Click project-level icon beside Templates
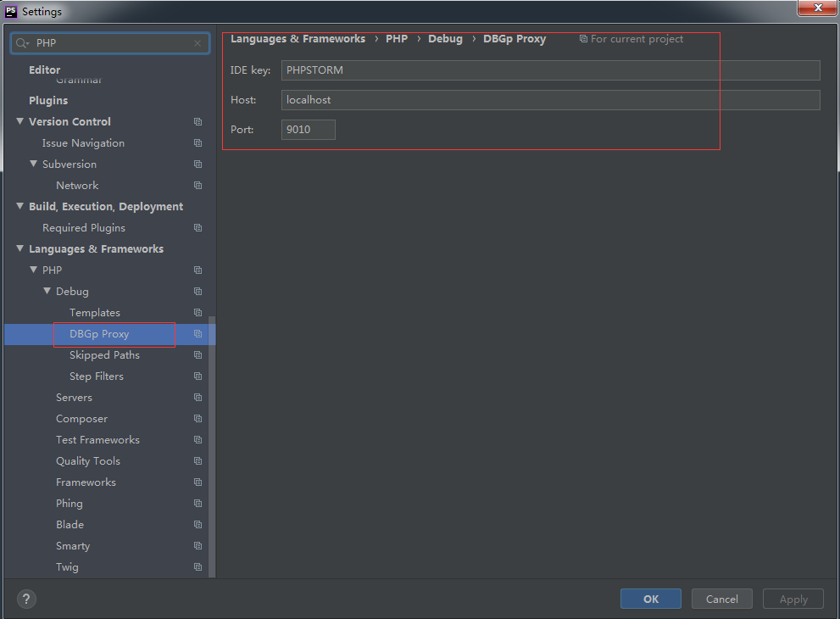This screenshot has height=619, width=840. [x=197, y=312]
